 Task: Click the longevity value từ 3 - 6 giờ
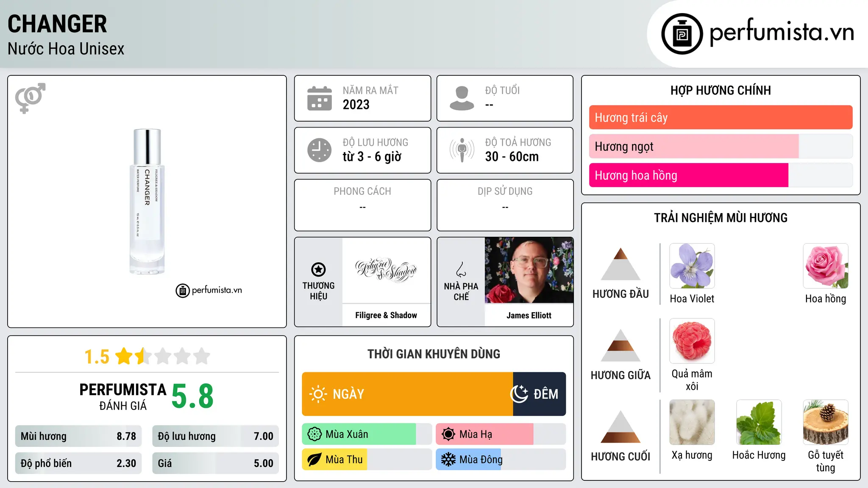[x=372, y=157]
